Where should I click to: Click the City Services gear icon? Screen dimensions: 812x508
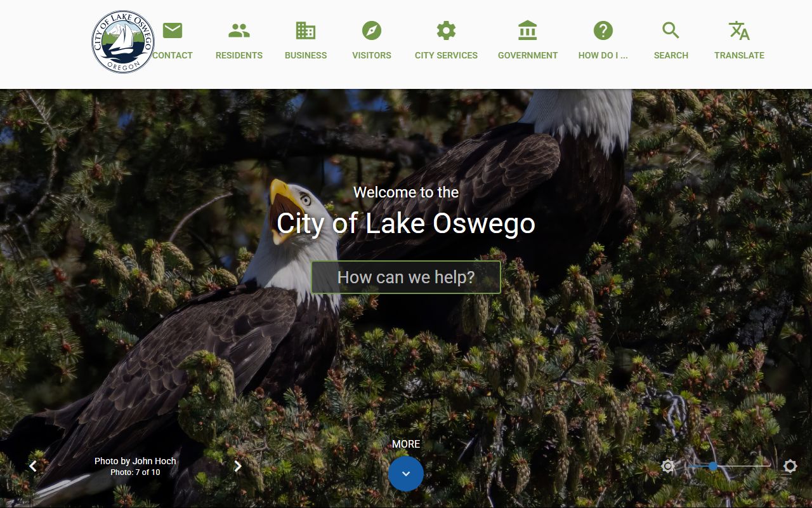446,30
